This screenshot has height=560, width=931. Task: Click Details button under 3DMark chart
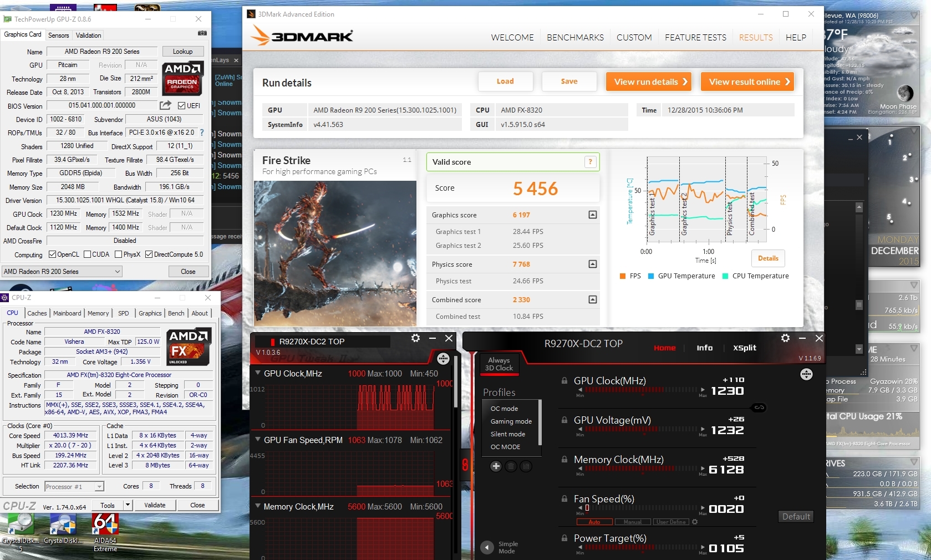[x=768, y=258]
